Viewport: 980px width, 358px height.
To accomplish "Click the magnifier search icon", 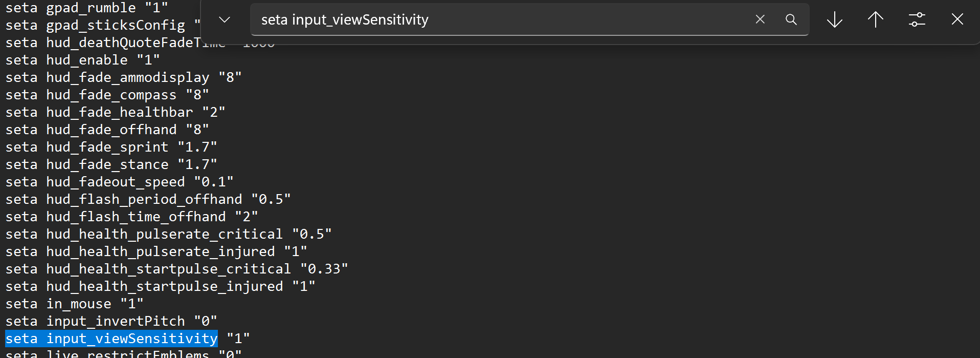I will 791,19.
